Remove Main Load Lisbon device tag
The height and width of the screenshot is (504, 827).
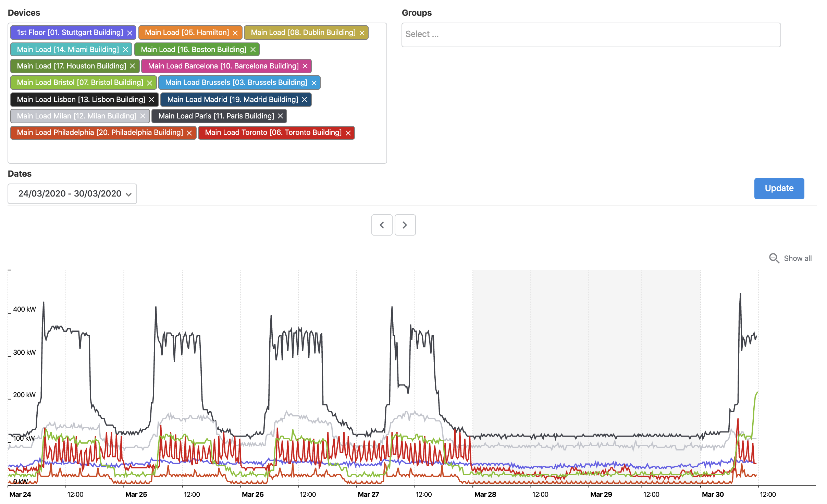pos(151,100)
